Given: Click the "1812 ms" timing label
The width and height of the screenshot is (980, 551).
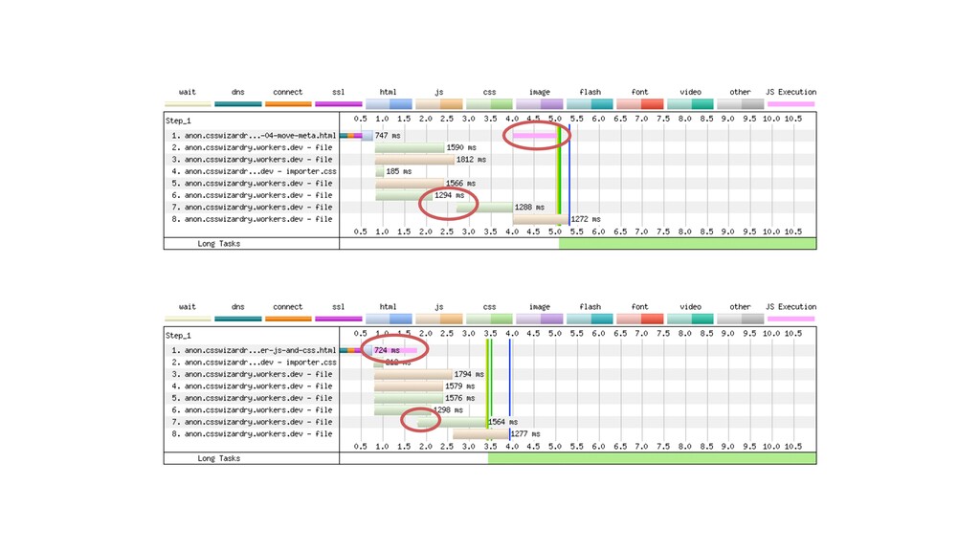Looking at the screenshot, I should pos(471,160).
